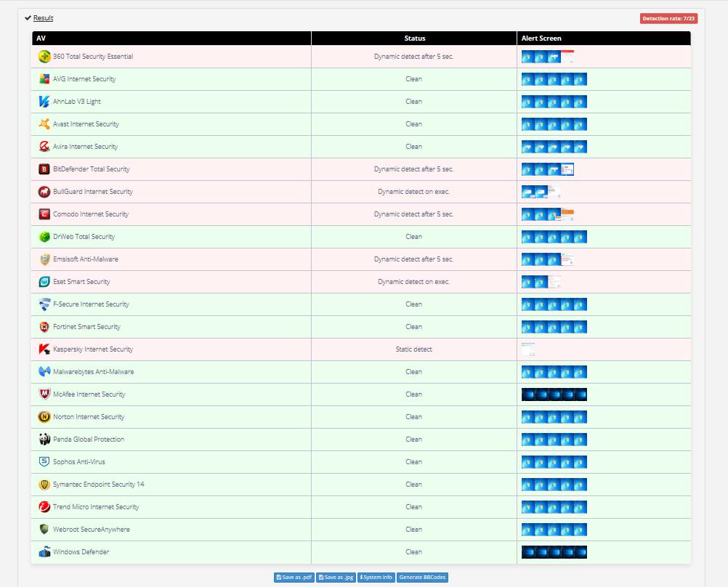
Task: Open McAfee alert screen thumbnails
Action: tap(554, 394)
